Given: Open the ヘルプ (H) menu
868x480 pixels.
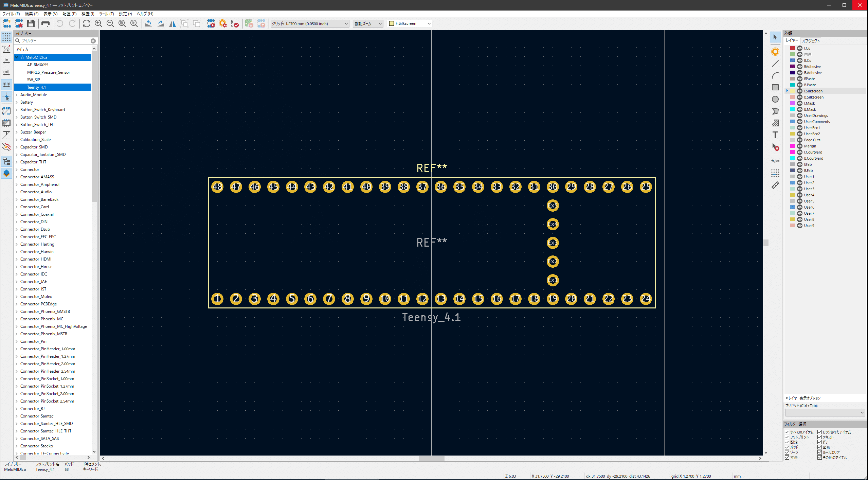Looking at the screenshot, I should [145, 14].
